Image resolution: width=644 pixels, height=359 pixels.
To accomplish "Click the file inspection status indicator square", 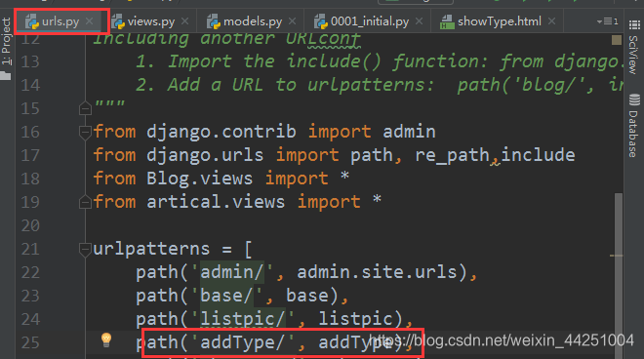I will click(616, 40).
